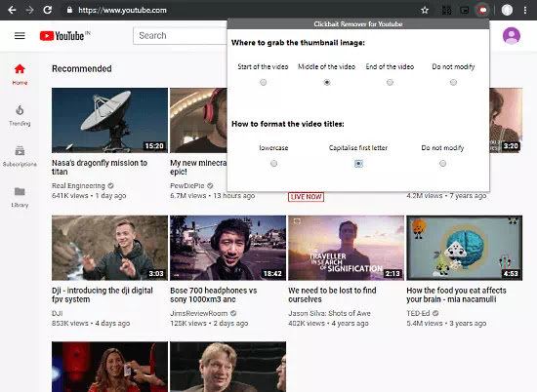537x392 pixels.
Task: Open the Traveller in search of signification thumbnail
Action: pyautogui.click(x=346, y=248)
